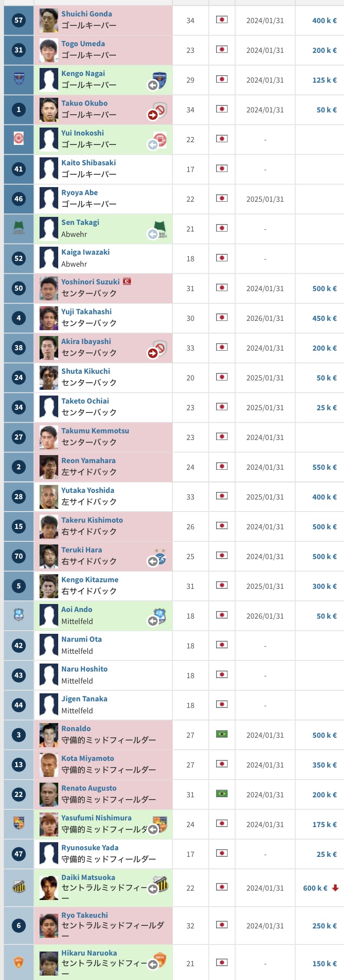Click Yutaka Yoshida's player photo

pyautogui.click(x=49, y=497)
